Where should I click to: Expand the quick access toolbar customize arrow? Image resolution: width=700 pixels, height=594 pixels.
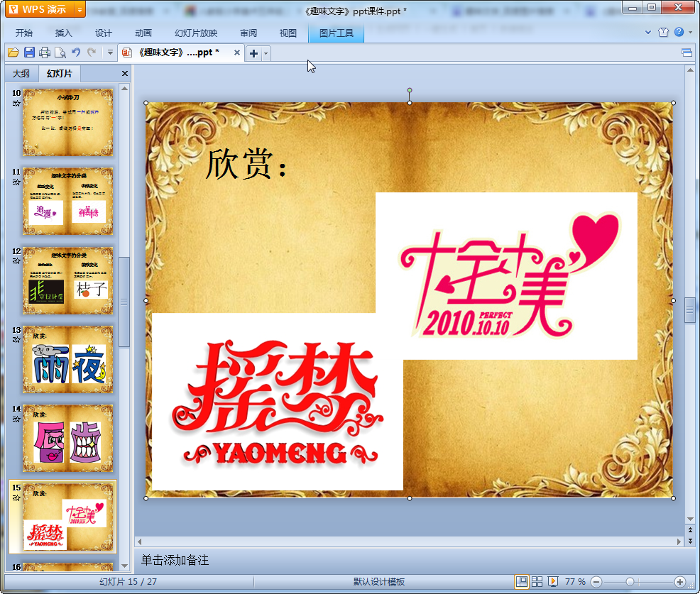(x=110, y=53)
